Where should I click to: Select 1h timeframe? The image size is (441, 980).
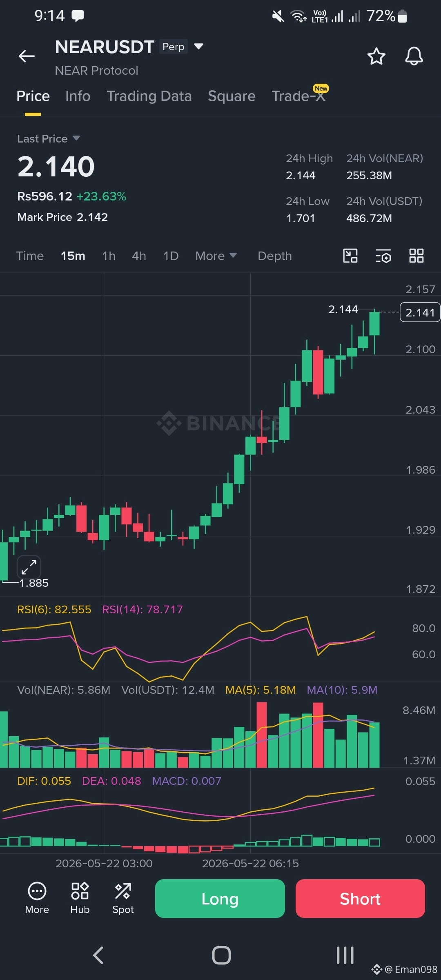coord(109,256)
